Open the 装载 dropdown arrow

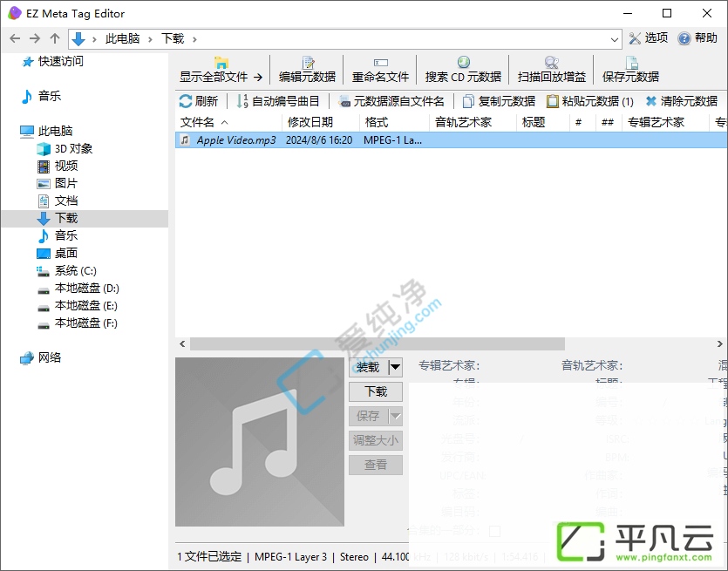pos(395,367)
